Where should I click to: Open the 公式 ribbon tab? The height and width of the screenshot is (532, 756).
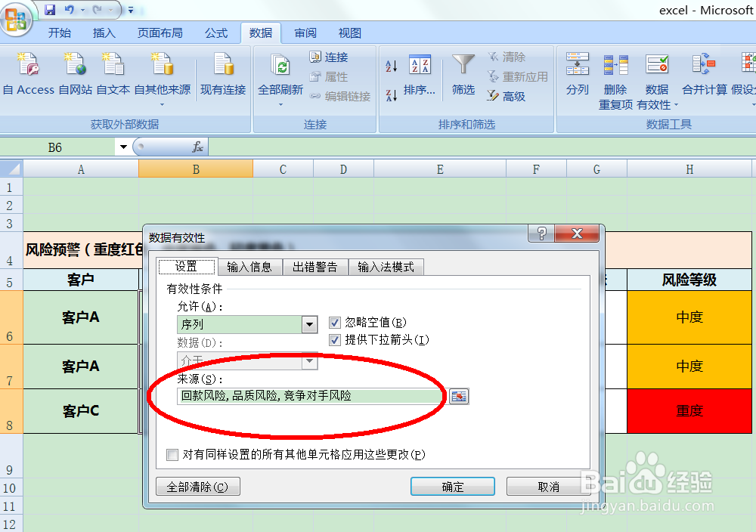pyautogui.click(x=216, y=33)
